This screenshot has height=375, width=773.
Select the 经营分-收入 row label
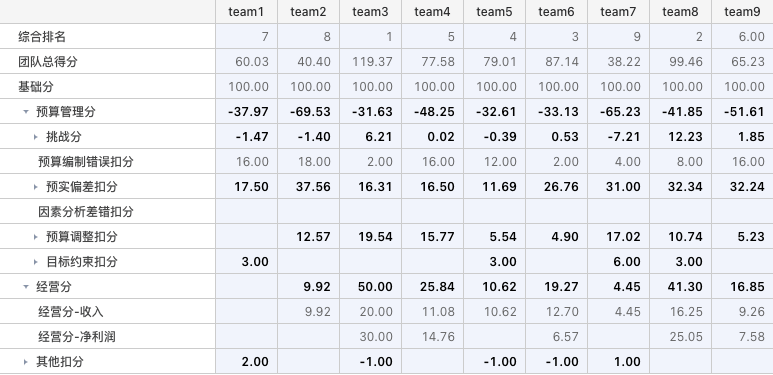(71, 312)
